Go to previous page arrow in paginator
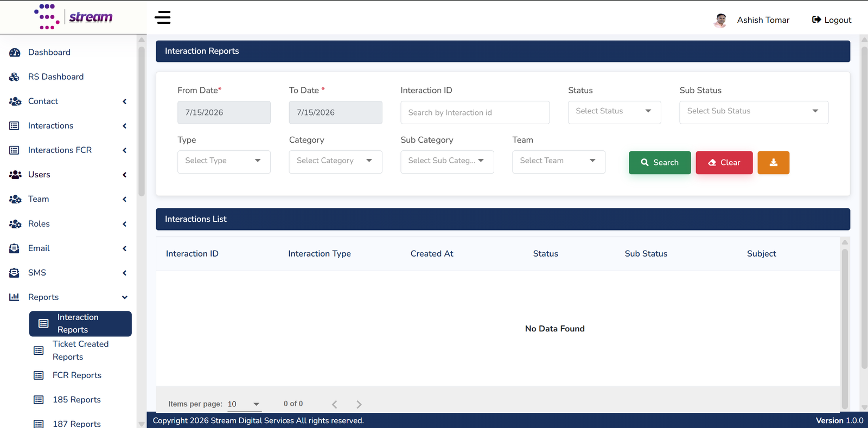 click(334, 404)
